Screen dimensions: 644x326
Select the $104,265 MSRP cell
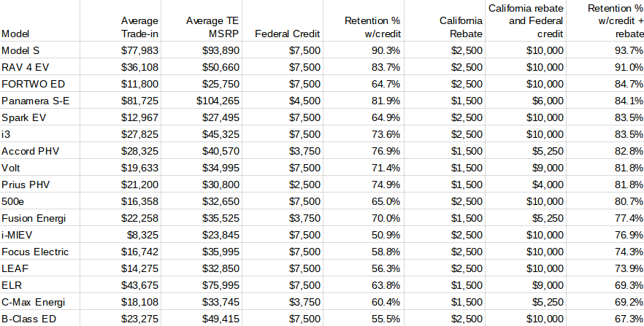point(202,101)
